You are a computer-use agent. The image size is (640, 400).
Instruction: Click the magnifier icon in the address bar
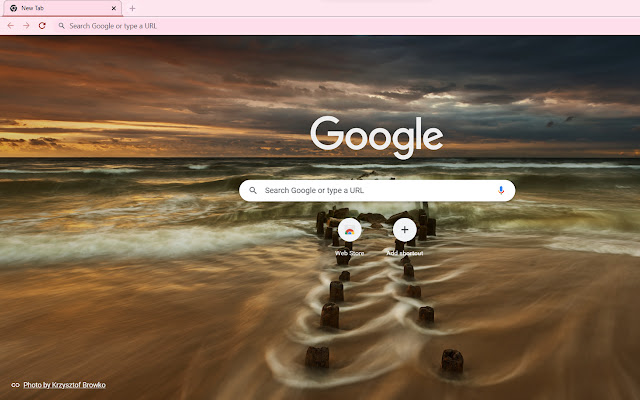(x=62, y=26)
